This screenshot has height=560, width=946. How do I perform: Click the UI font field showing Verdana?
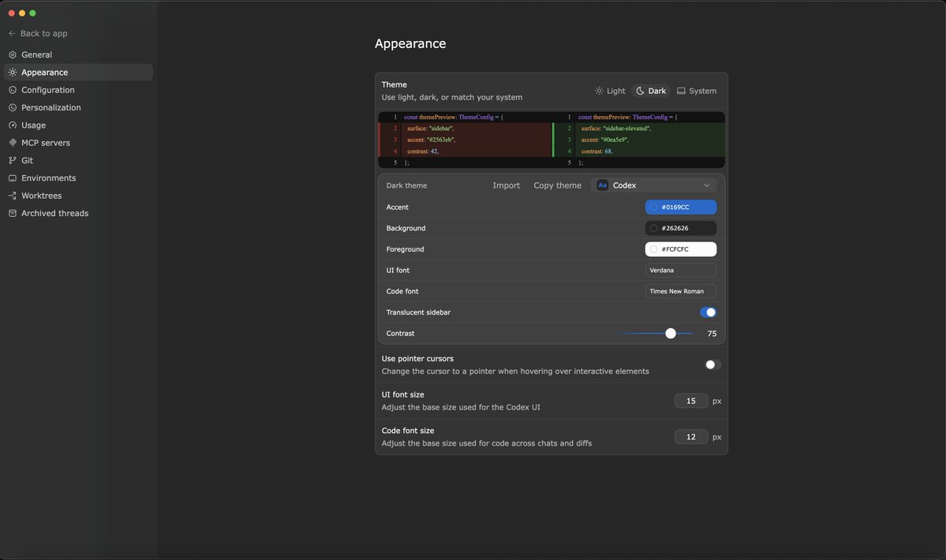681,270
